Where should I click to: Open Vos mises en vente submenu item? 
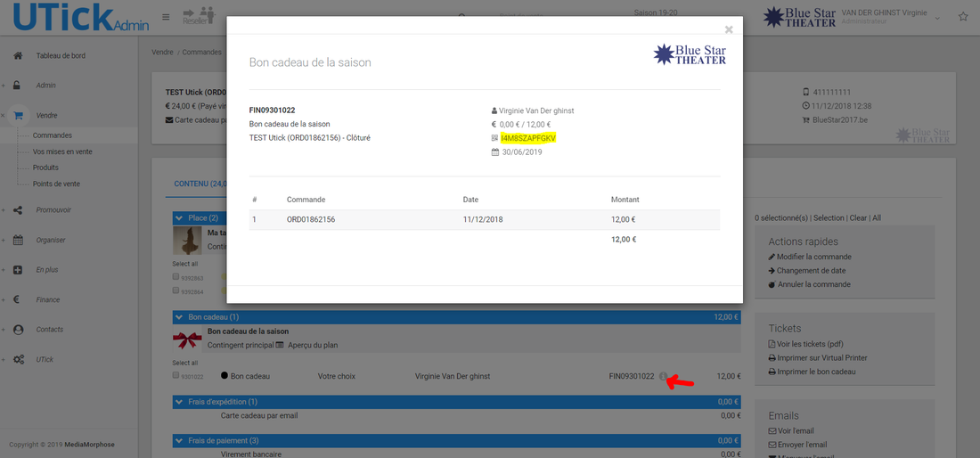coord(62,151)
